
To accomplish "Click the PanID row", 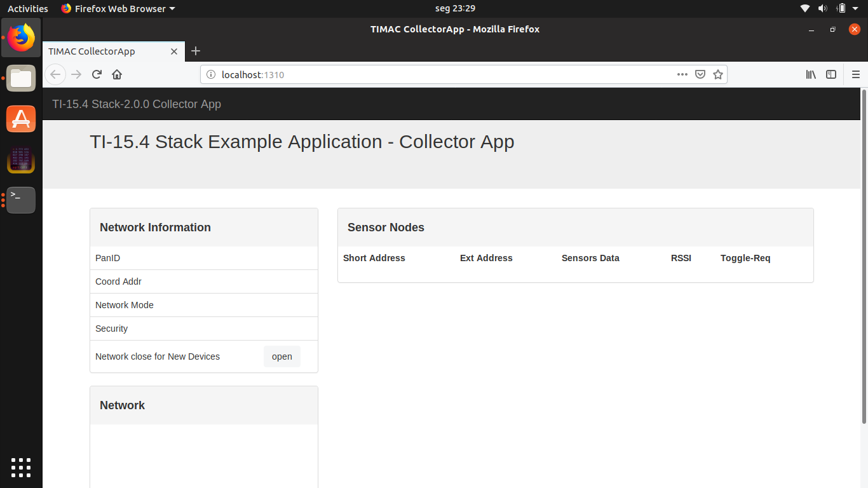I will [x=204, y=258].
